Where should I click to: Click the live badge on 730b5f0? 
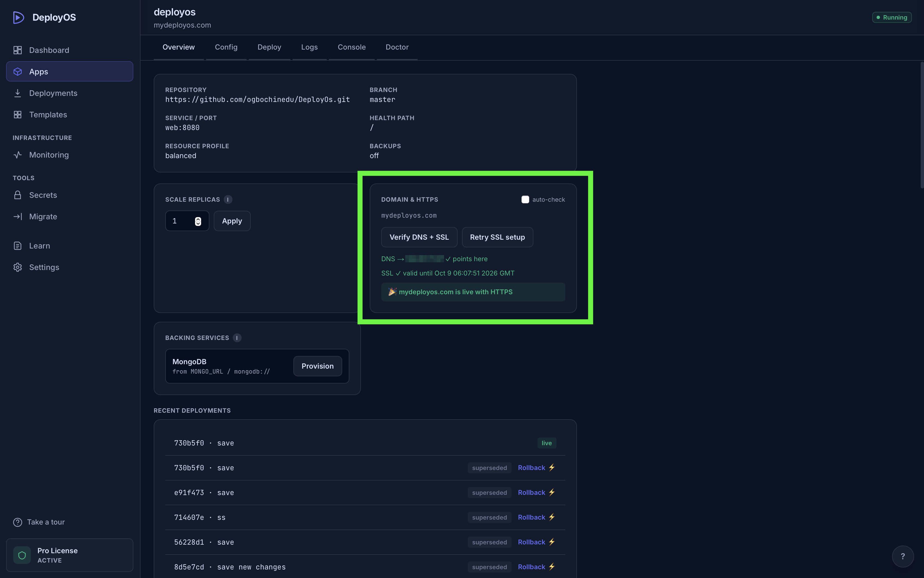point(547,443)
